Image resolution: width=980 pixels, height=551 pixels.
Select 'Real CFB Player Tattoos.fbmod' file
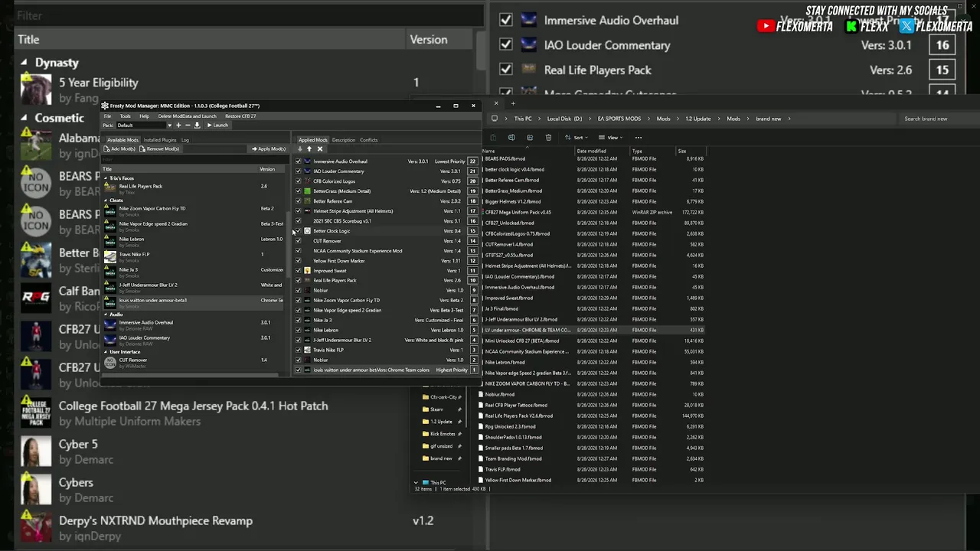515,405
